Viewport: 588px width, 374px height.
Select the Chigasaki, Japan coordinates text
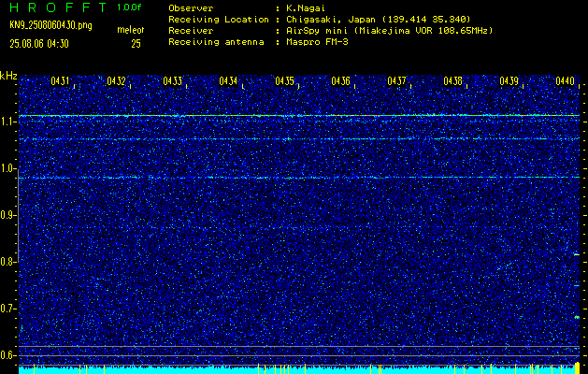(x=378, y=19)
